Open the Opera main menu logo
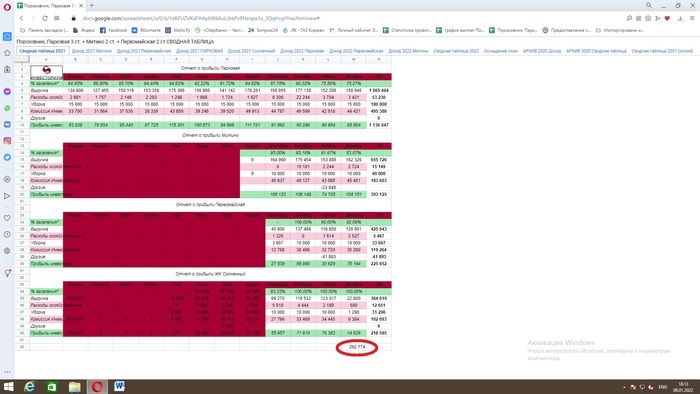 point(7,7)
